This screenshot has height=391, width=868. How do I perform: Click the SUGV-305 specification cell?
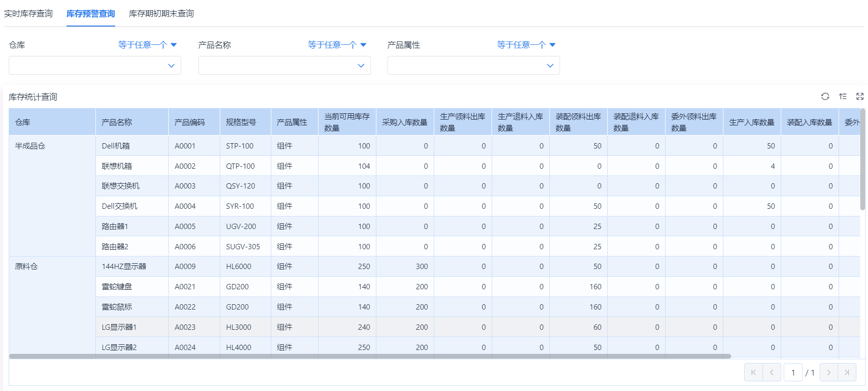245,246
